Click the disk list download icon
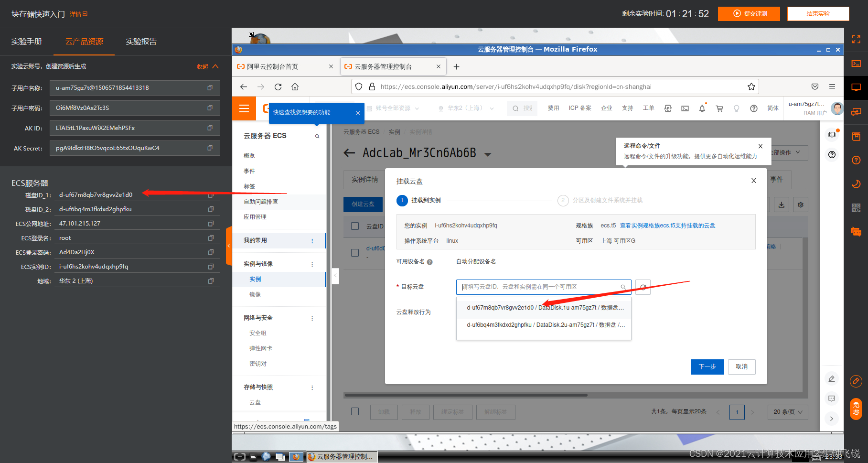 782,205
